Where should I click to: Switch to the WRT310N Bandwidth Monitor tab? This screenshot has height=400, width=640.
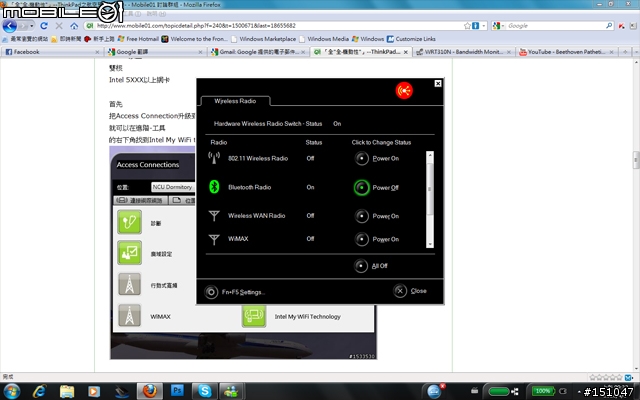click(464, 52)
